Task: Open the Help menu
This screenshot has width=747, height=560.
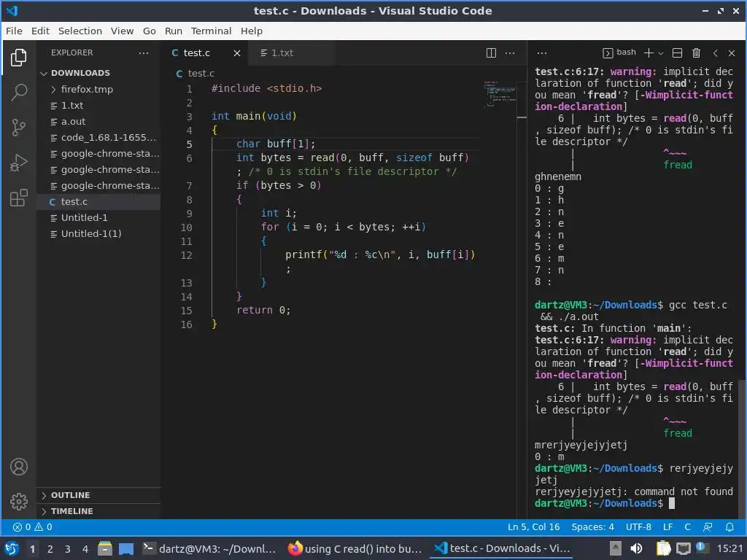Action: point(252,31)
